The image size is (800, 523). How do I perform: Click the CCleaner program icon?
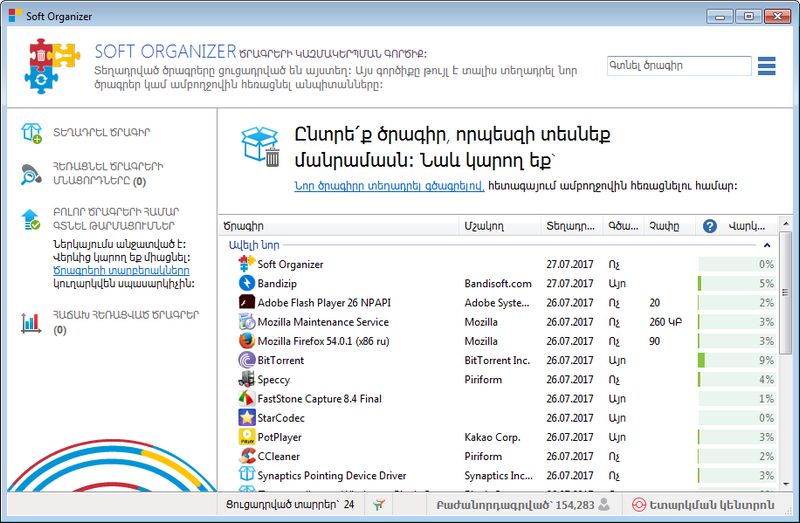coord(247,456)
